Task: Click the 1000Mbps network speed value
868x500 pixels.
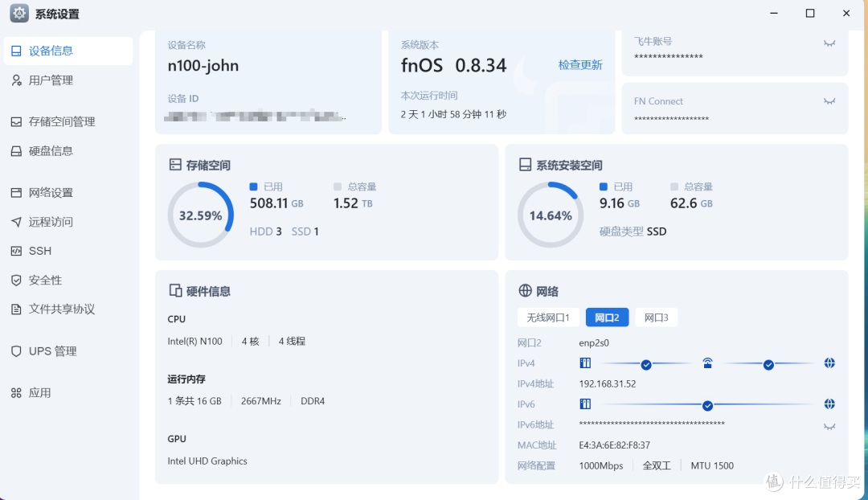Action: [x=600, y=465]
